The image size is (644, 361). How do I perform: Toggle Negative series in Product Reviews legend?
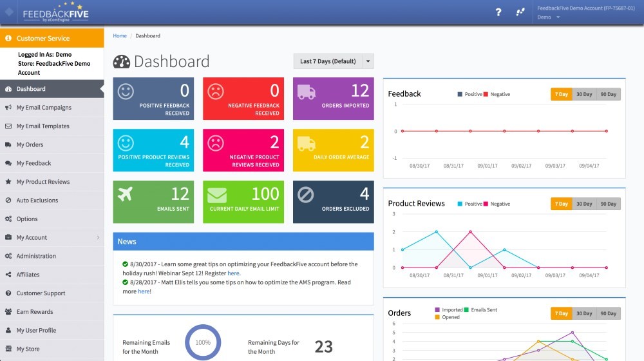pos(497,204)
